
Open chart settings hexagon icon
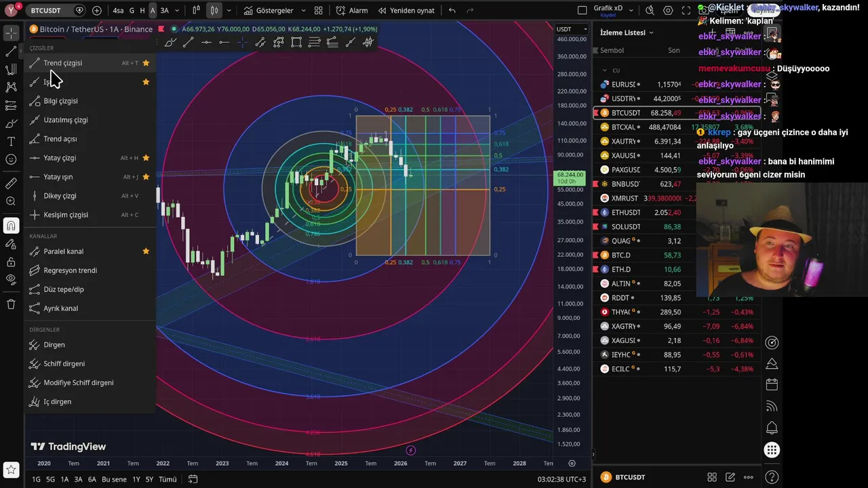[668, 10]
